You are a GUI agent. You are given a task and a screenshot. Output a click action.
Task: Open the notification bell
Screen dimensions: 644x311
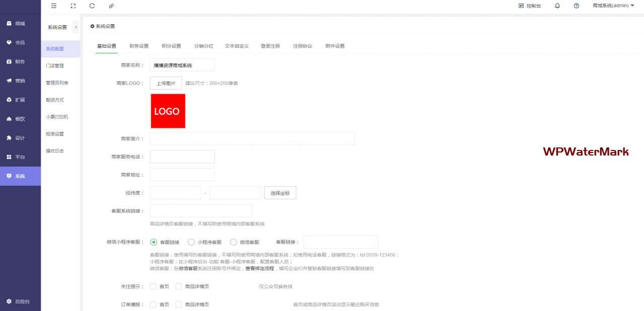click(x=557, y=6)
